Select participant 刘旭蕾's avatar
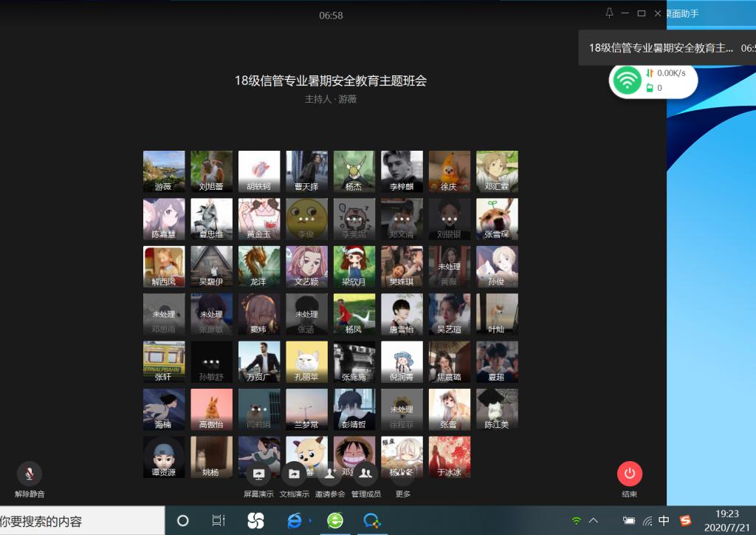The image size is (756, 535). [211, 171]
